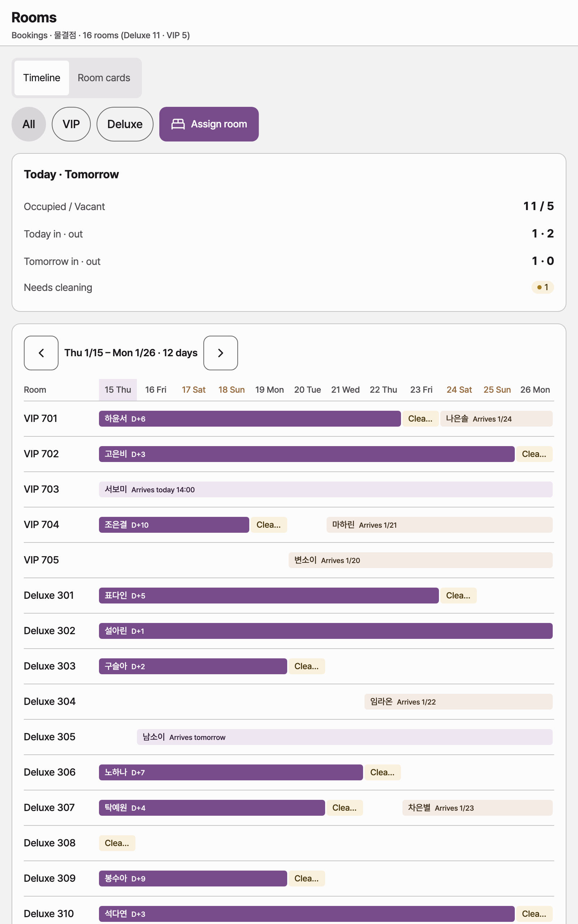Click the VIP 705 room label
Screen dimensions: 578x924
pyautogui.click(x=41, y=560)
